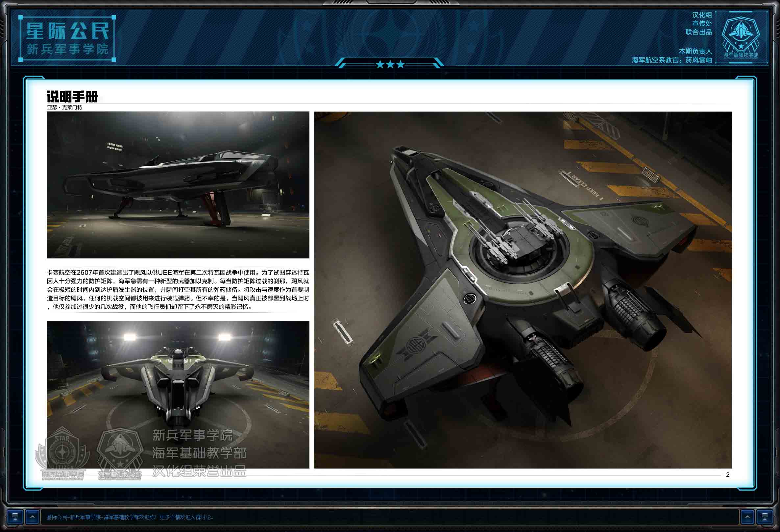Click the 汉化组 credit text
This screenshot has width=780, height=532.
point(702,15)
